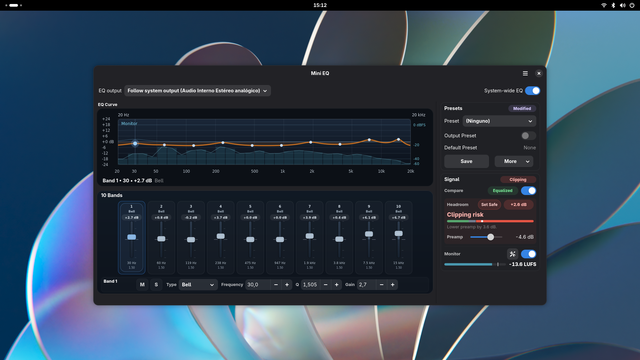Screen dimensions: 640x360
Task: Open the Mini EQ hamburger menu
Action: 525,73
